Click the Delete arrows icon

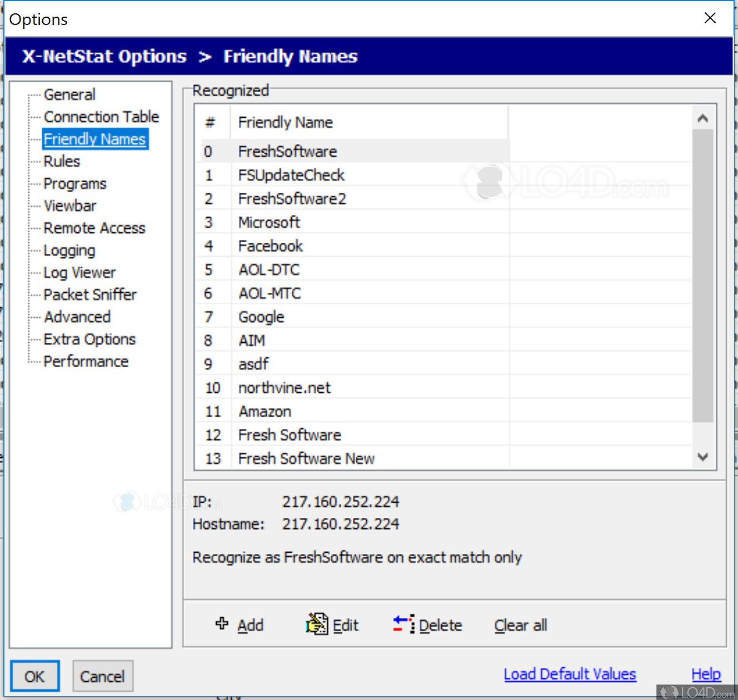[x=402, y=624]
